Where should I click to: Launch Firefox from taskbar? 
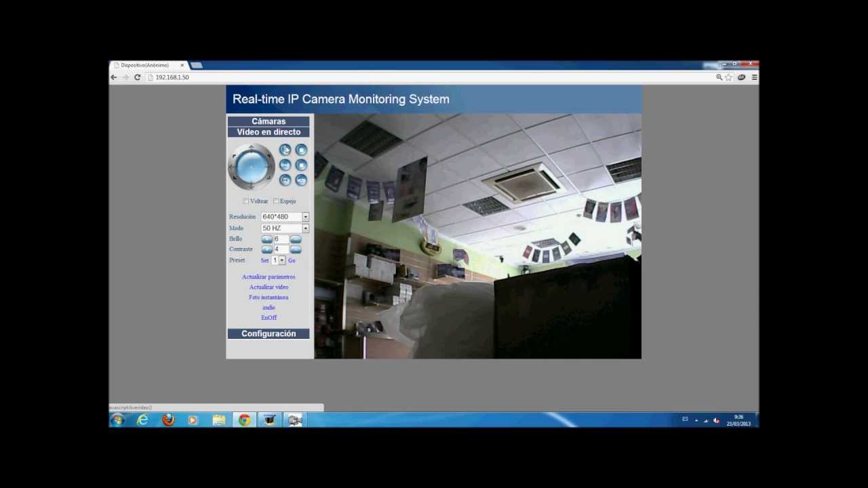click(x=168, y=420)
